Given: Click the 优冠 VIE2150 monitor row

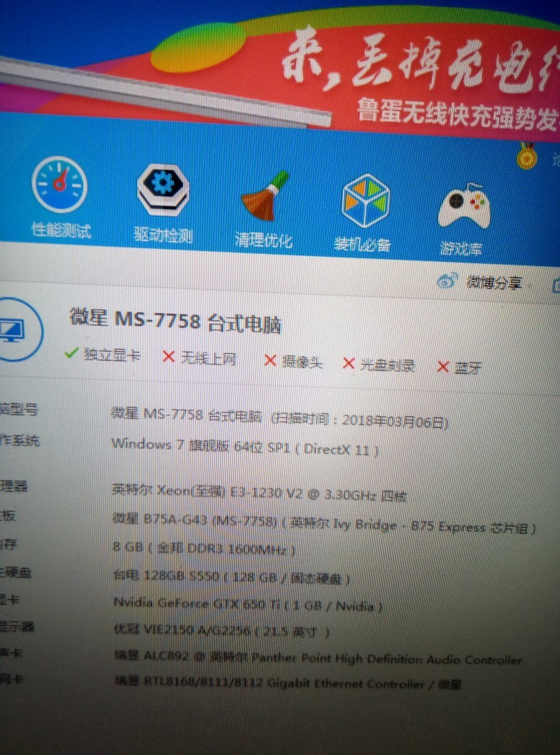Looking at the screenshot, I should [x=222, y=631].
